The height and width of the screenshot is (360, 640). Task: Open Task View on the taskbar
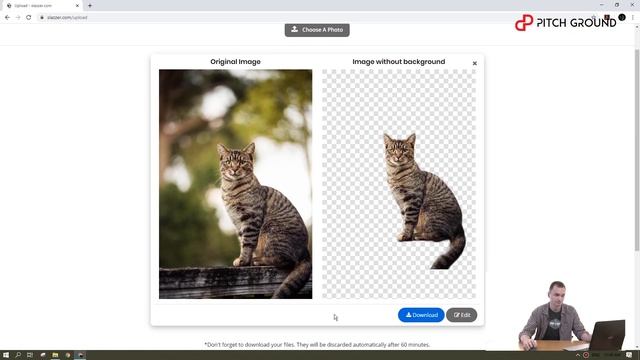click(x=30, y=355)
